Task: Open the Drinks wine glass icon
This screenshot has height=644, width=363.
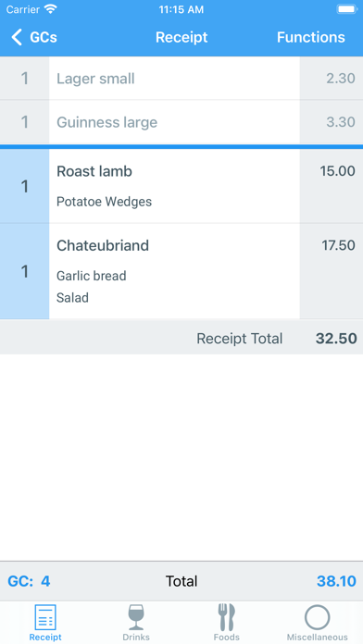Action: [136, 617]
